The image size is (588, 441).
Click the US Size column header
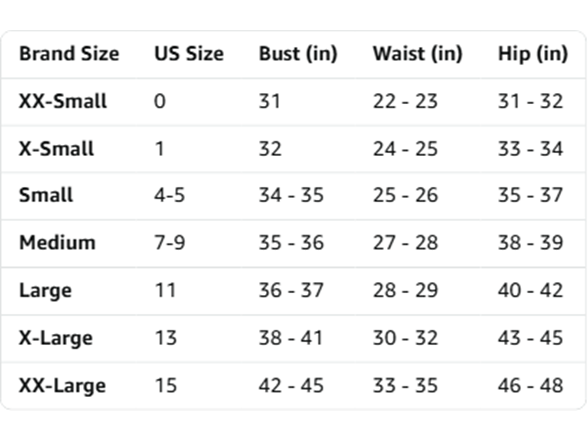189,54
